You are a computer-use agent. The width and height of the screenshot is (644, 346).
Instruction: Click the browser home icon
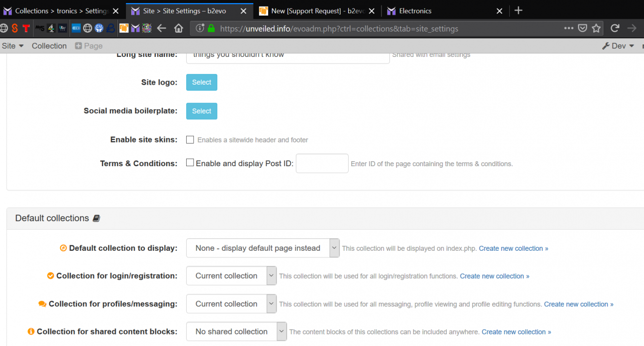(178, 28)
